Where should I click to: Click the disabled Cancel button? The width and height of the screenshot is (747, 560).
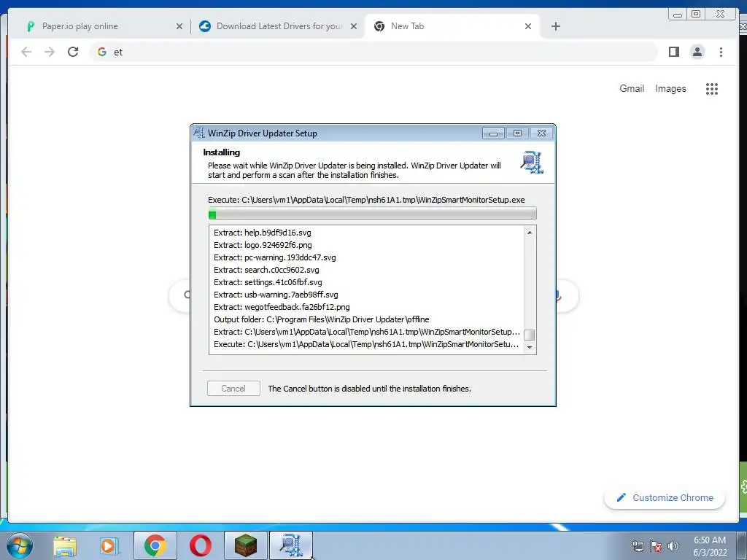pyautogui.click(x=233, y=389)
